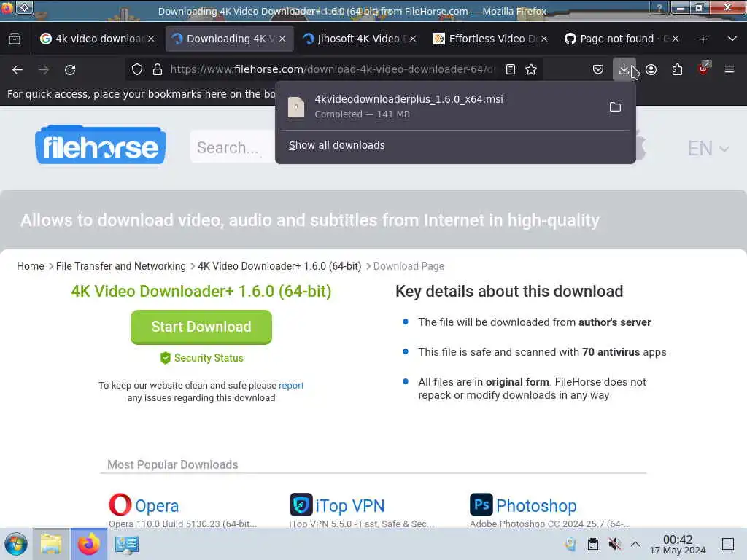Open the network monitor taskbar app
Image resolution: width=747 pixels, height=560 pixels.
click(x=127, y=544)
